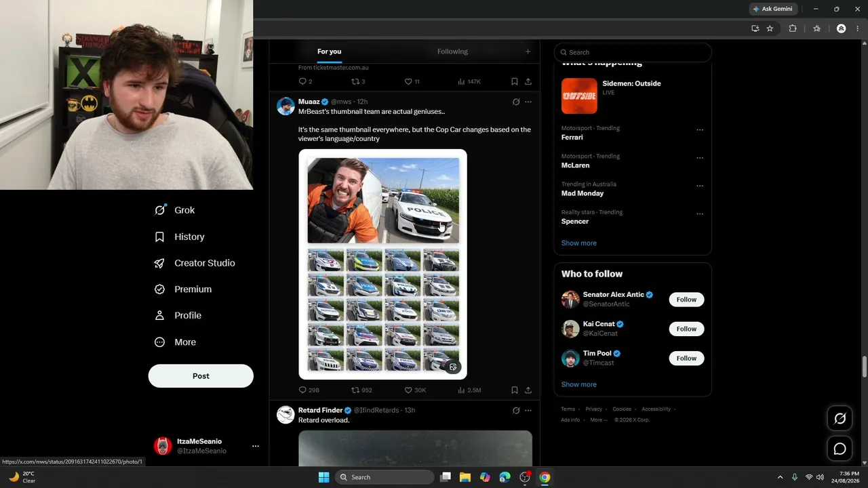The height and width of the screenshot is (488, 868).
Task: Reply to the Muaaz tweet
Action: pos(303,390)
